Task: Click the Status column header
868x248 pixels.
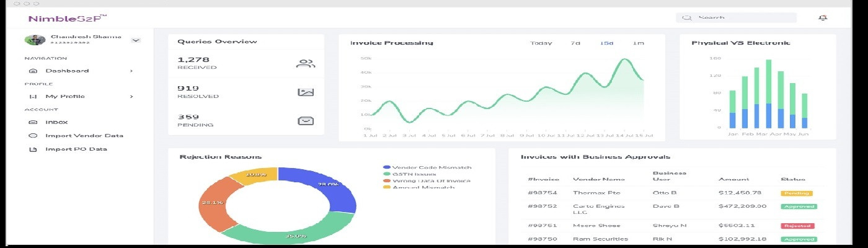Action: tap(792, 179)
